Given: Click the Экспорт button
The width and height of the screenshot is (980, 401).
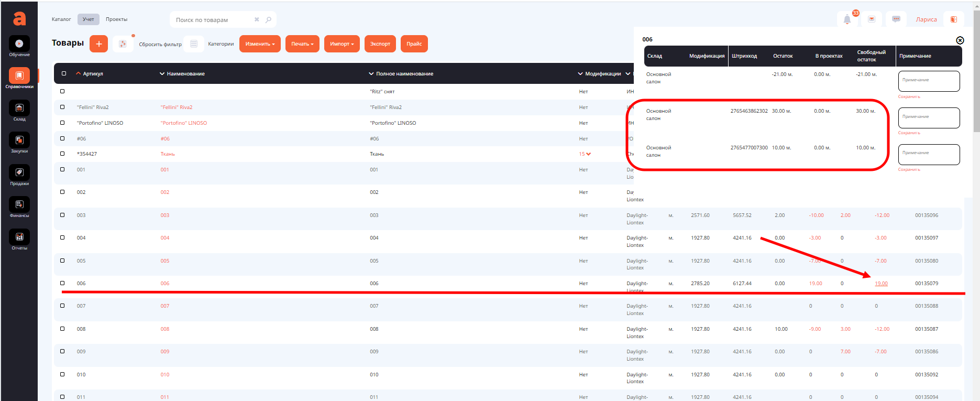Looking at the screenshot, I should [380, 44].
